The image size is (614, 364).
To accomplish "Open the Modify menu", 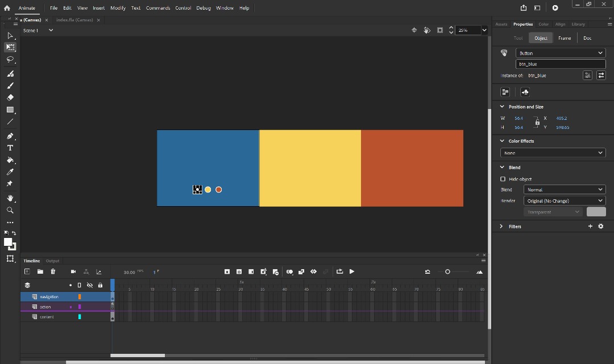I will click(118, 8).
